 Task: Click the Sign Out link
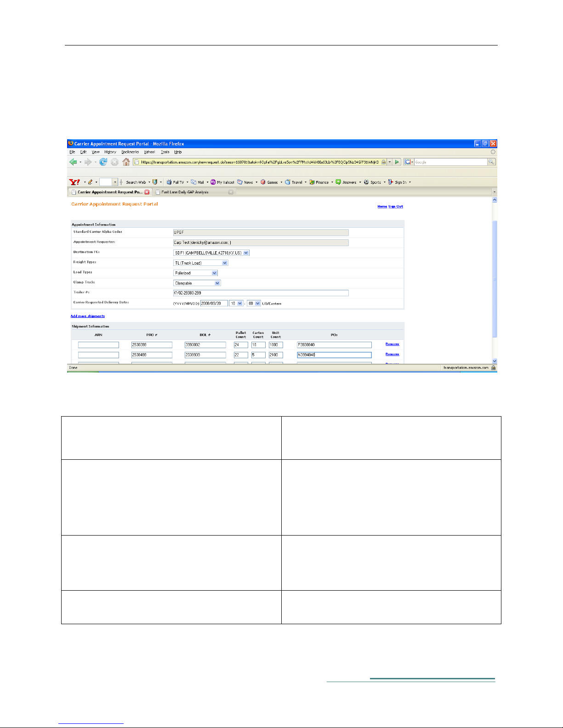point(396,207)
